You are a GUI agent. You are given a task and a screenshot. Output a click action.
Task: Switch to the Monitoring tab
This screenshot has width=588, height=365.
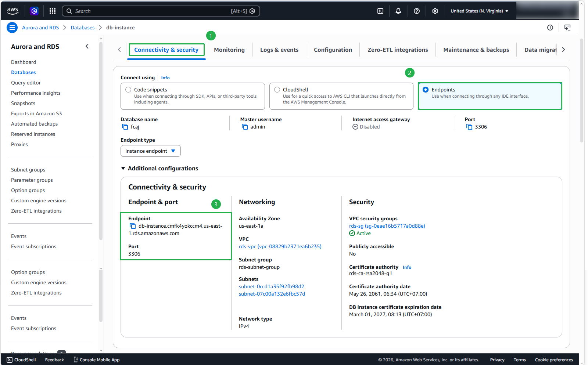[229, 50]
